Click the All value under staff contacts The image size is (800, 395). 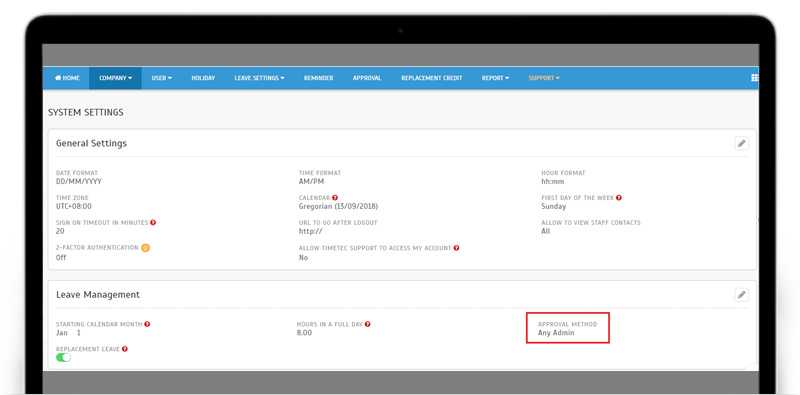pyautogui.click(x=546, y=231)
